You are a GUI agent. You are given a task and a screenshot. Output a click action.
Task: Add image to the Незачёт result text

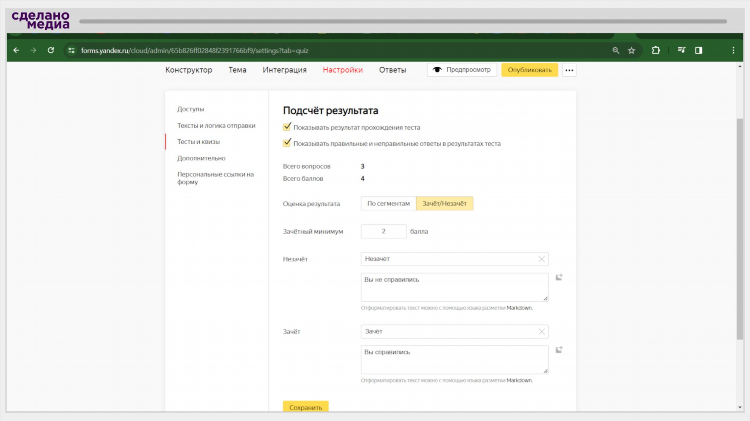point(559,277)
